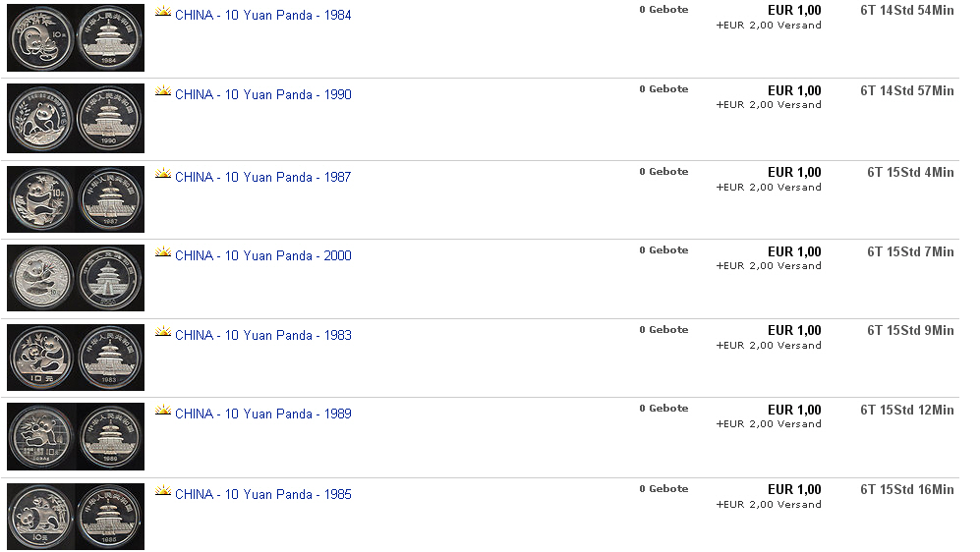Click the sunrise icon next to the 1990 Panda
The height and width of the screenshot is (552, 980).
point(163,91)
